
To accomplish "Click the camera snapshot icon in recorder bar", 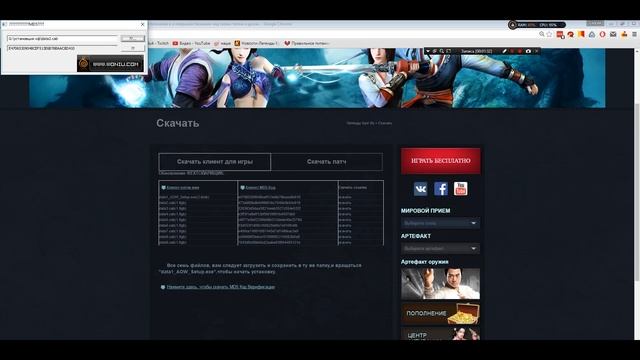I will point(528,51).
